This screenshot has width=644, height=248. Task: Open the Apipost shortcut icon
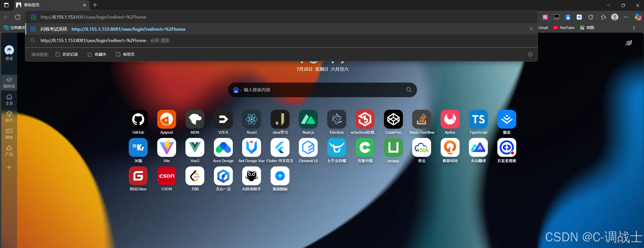point(167,119)
